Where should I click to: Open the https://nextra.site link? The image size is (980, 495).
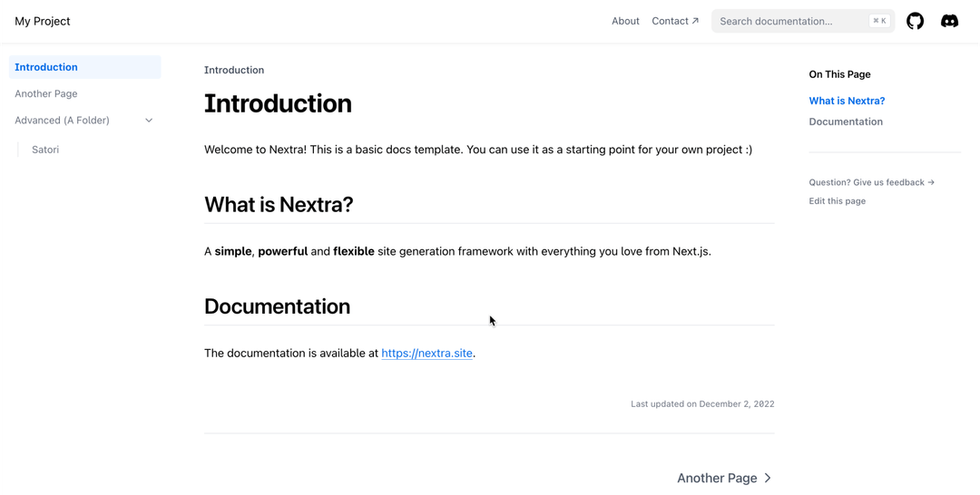(426, 354)
